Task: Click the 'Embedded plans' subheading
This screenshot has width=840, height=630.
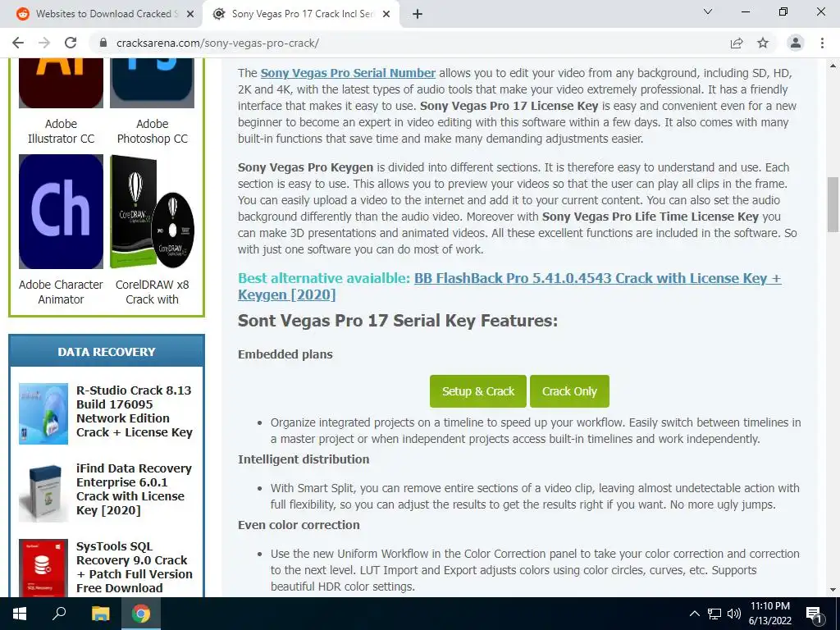Action: click(x=285, y=354)
